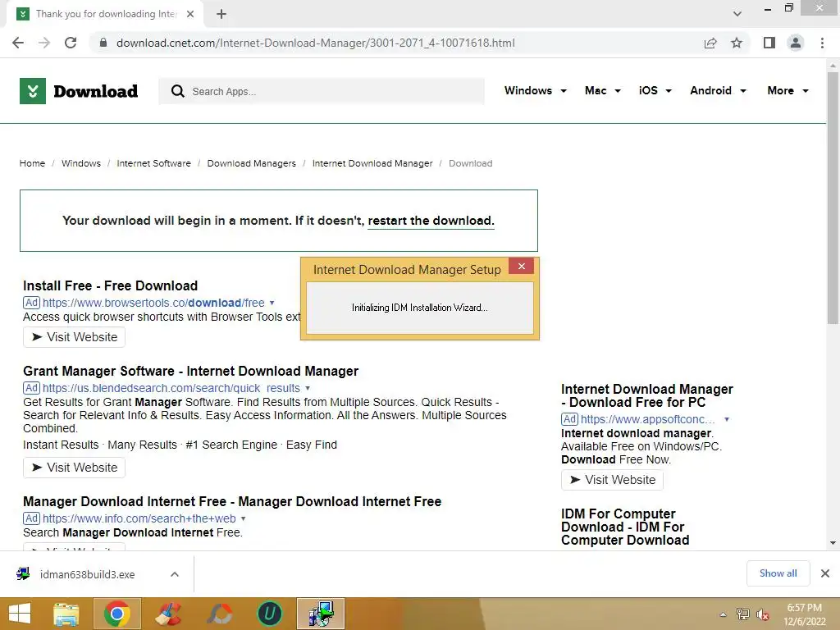
Task: Open the Chrome profile avatar
Action: [x=796, y=43]
